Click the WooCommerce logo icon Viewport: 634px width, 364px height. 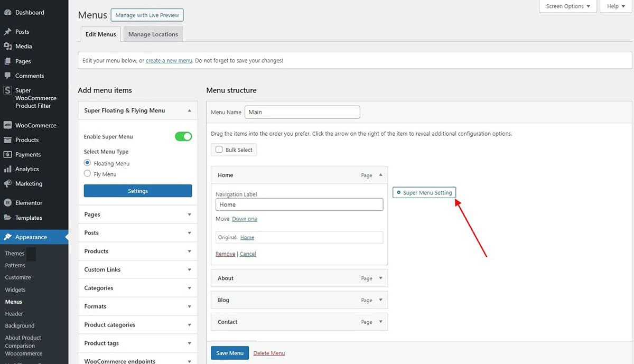(x=7, y=125)
